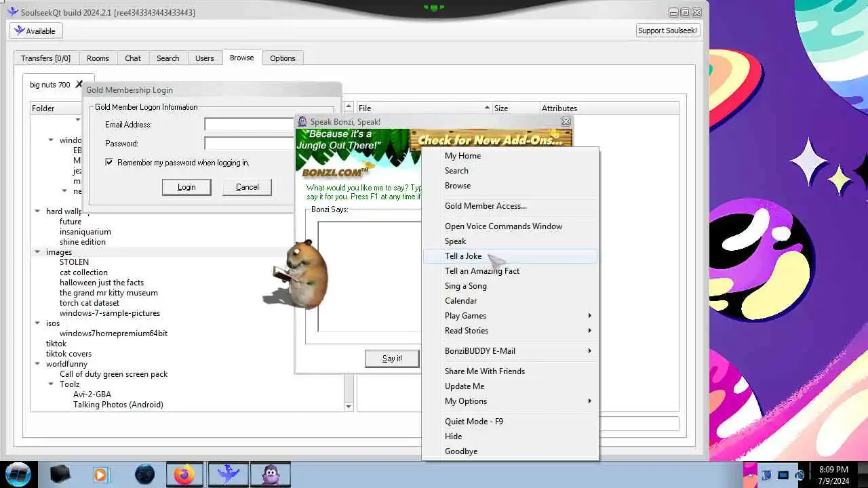Open the dark globe app in taskbar
This screenshot has width=868, height=488.
tap(144, 474)
